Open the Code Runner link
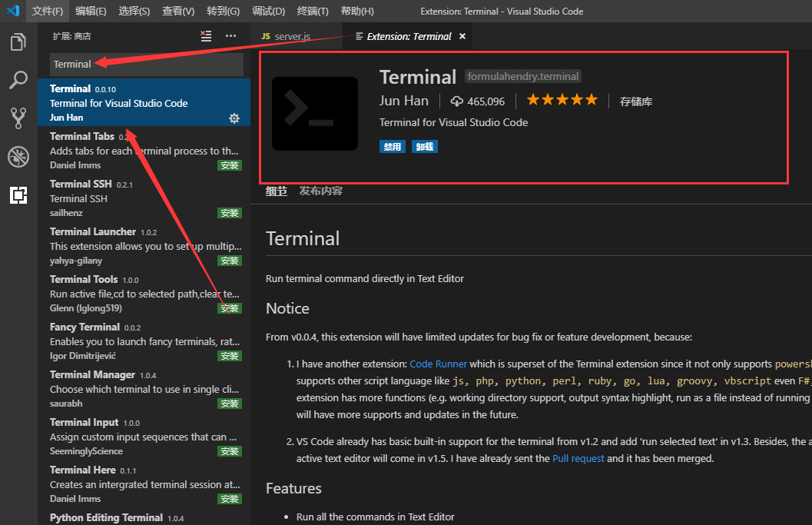This screenshot has height=525, width=812. tap(439, 364)
